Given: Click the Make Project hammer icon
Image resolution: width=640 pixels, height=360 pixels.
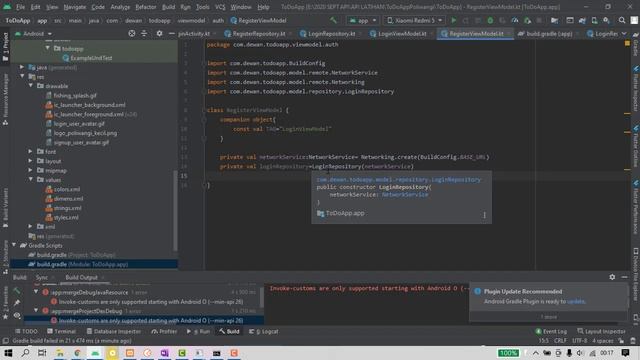Looking at the screenshot, I should pyautogui.click(x=333, y=20).
